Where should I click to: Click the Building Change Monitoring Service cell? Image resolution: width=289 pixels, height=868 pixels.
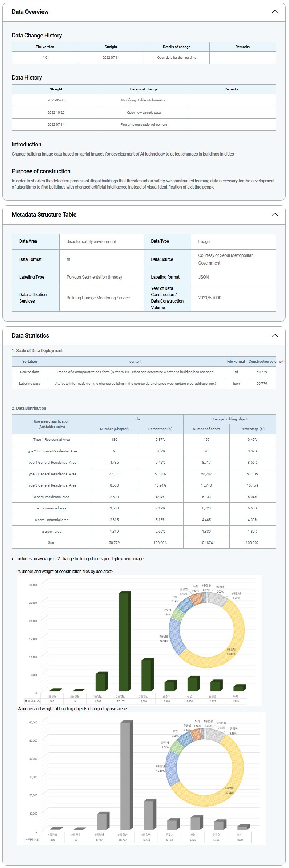tap(98, 298)
